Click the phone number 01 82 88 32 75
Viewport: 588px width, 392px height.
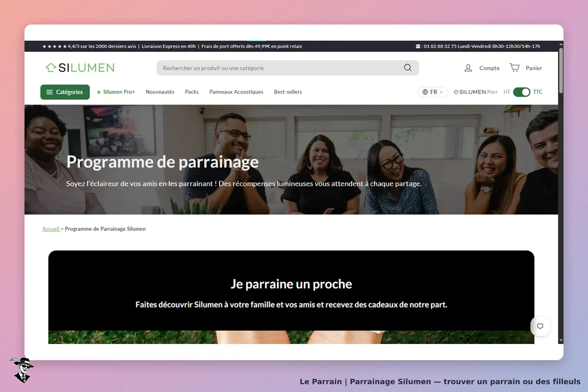(x=440, y=47)
